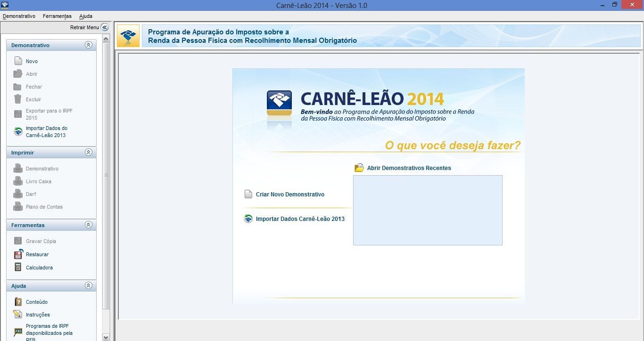Screen dimensions: 644x341
Task: Click inside the recent demonstrativos list box
Action: pyautogui.click(x=428, y=210)
